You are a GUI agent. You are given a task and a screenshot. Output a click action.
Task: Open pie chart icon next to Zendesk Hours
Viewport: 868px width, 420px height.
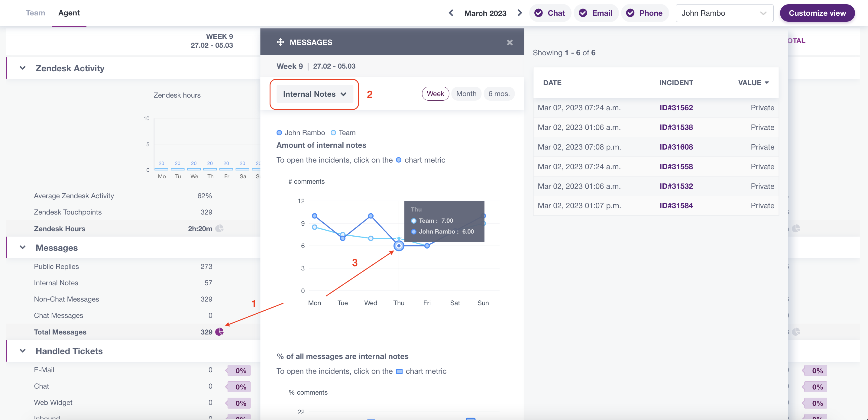click(x=219, y=229)
